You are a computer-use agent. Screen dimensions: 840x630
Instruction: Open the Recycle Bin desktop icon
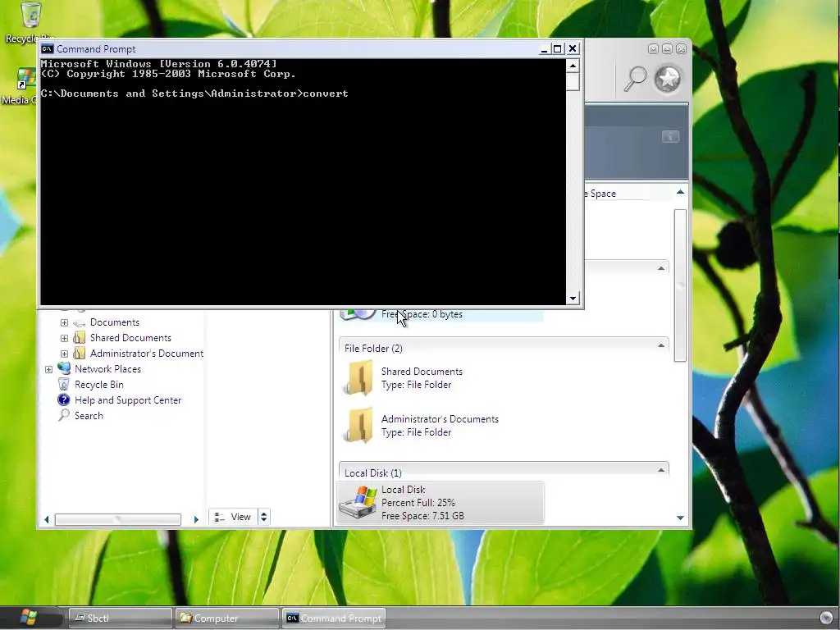tap(30, 15)
